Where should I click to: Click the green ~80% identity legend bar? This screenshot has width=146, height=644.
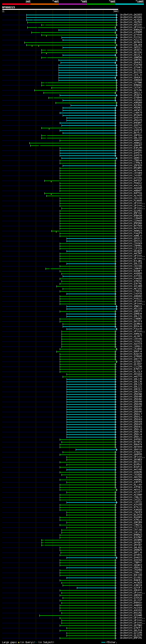point(101,4)
